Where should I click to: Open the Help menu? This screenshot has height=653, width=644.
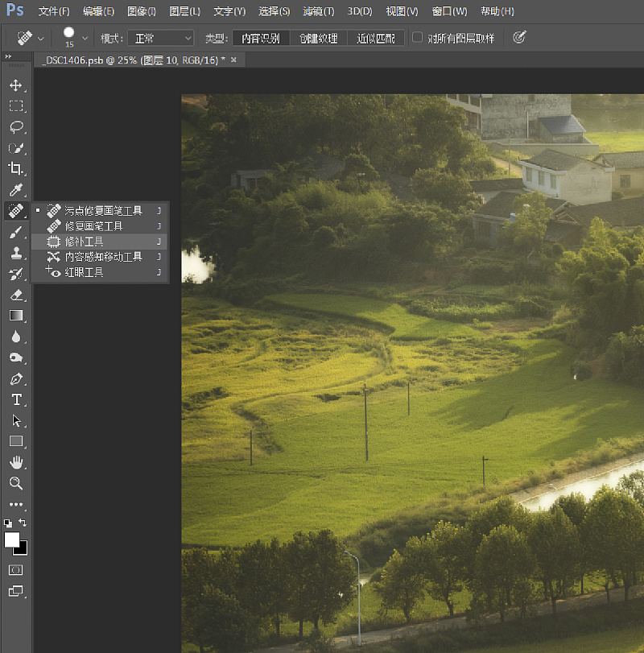[497, 11]
